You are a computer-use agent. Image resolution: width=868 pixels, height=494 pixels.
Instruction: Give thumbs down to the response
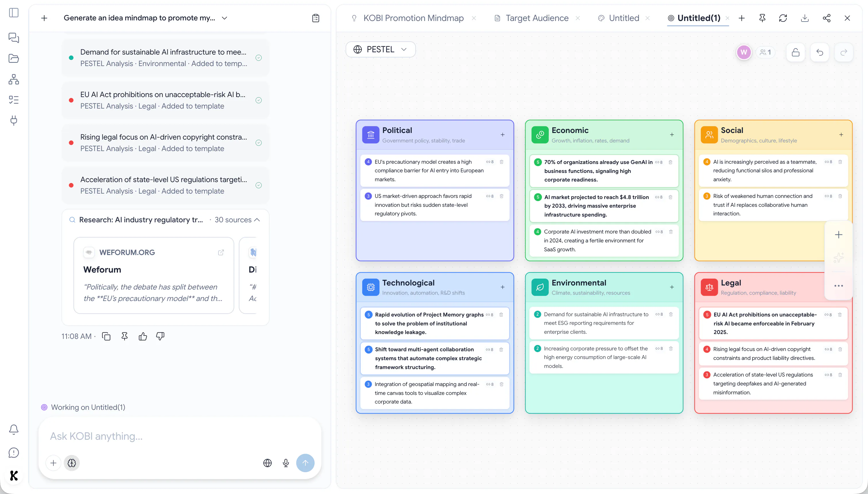tap(160, 336)
